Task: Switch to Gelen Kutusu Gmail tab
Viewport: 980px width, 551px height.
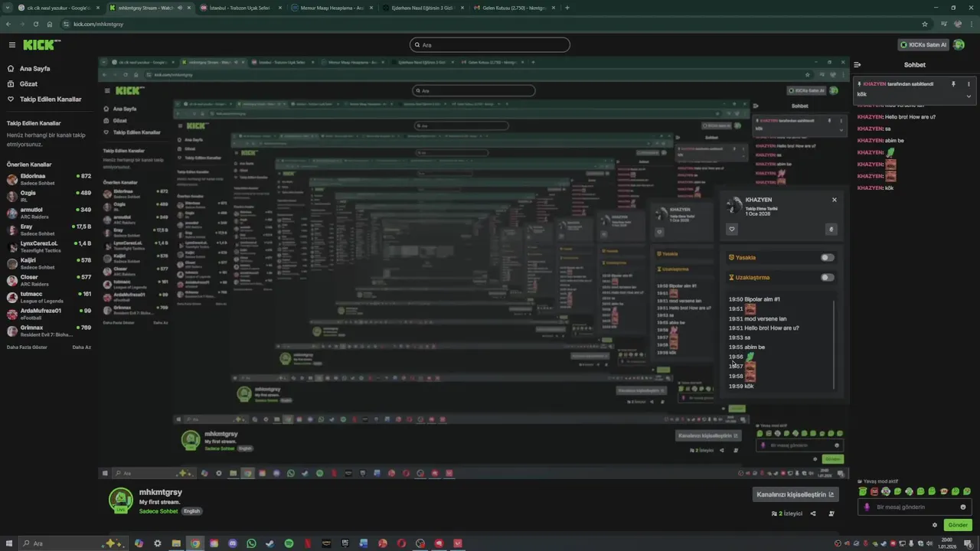Action: (x=514, y=8)
